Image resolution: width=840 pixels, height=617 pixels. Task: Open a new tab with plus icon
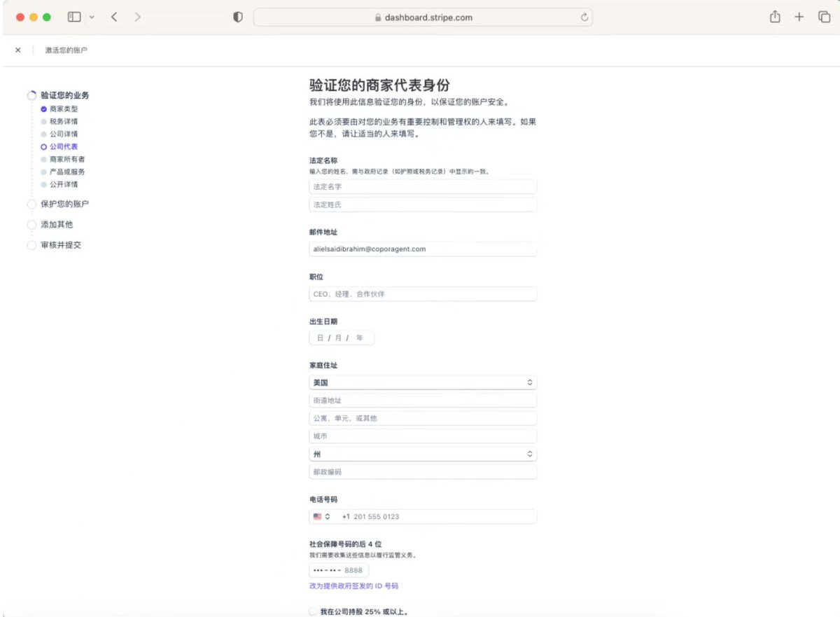click(x=799, y=18)
